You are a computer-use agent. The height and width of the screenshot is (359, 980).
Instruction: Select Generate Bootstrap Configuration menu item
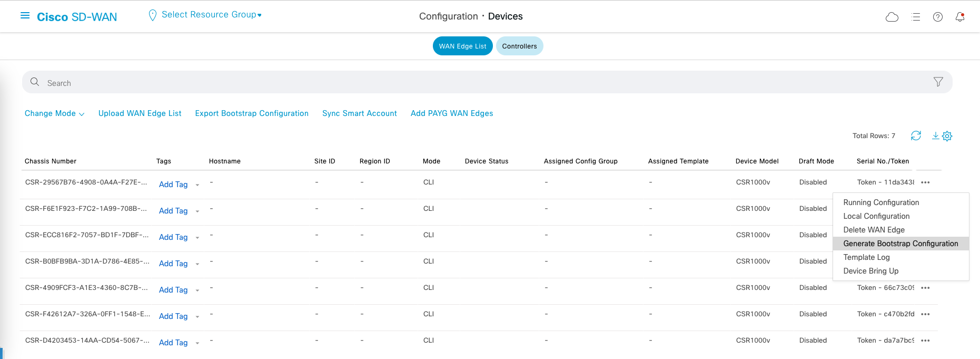(900, 244)
